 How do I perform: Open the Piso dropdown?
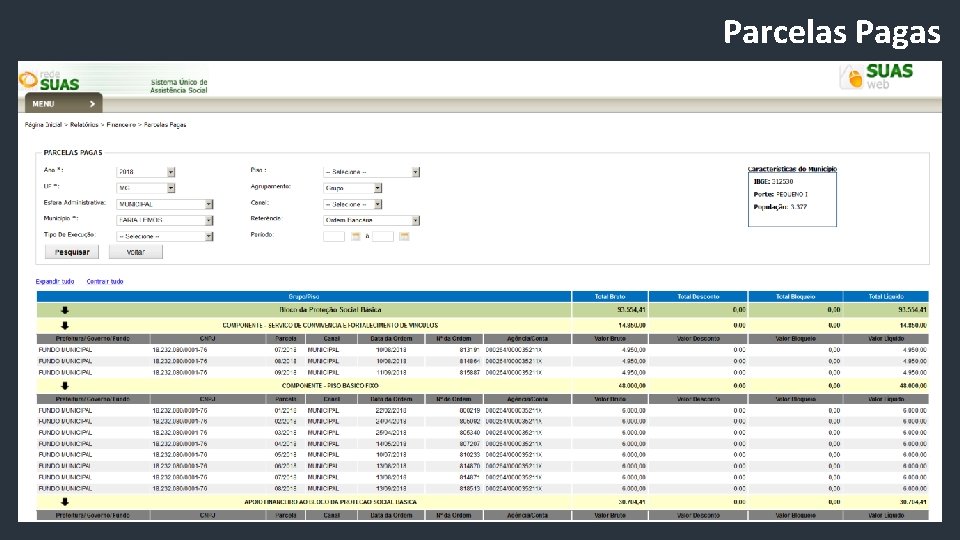click(x=372, y=172)
